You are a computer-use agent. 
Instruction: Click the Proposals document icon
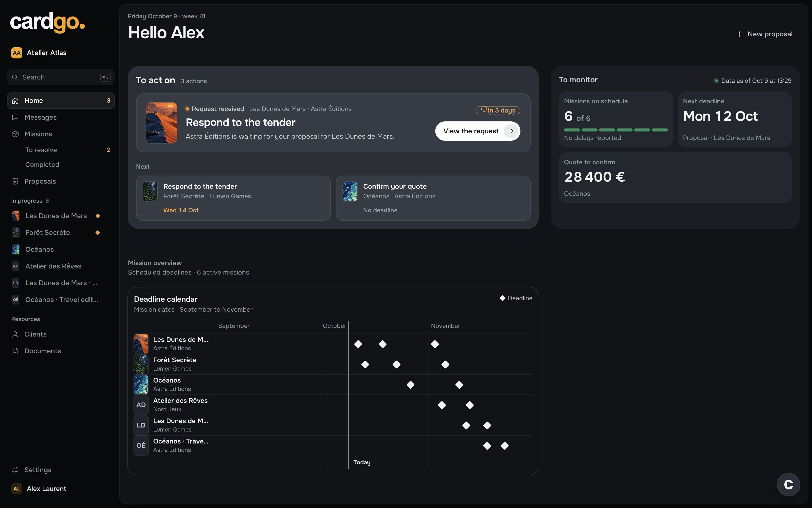[x=15, y=181]
